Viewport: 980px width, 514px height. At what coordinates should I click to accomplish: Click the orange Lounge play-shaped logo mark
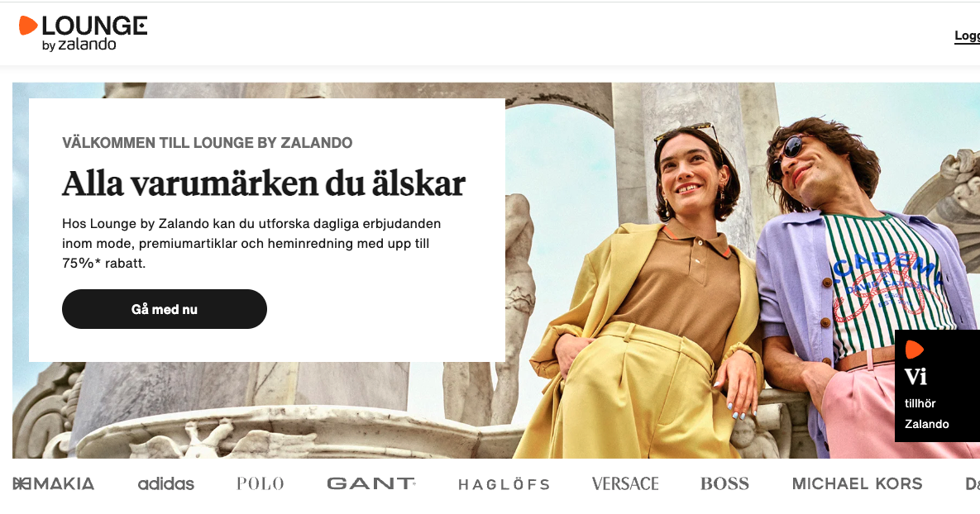point(28,26)
